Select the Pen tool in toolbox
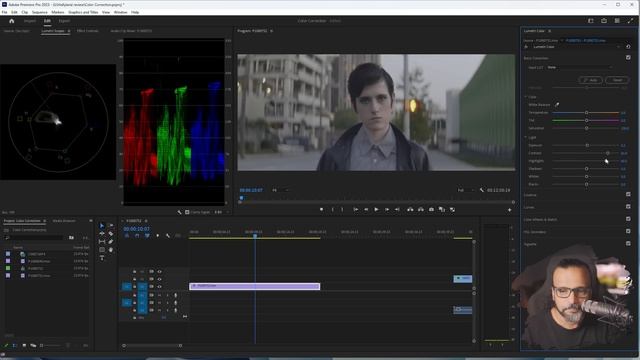This screenshot has width=640, height=360. (x=111, y=242)
